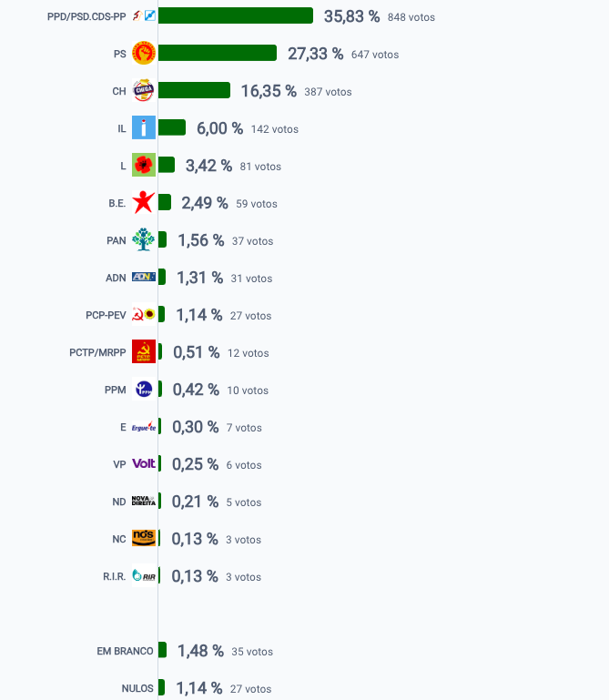
Task: Click the purple Volt logo
Action: pyautogui.click(x=144, y=464)
